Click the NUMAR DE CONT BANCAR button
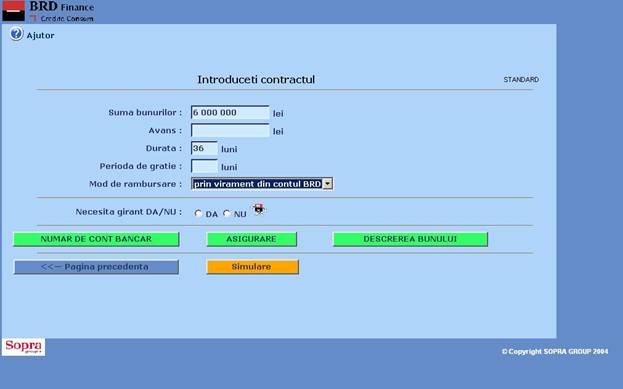Viewport: 623px width, 389px height. [x=96, y=239]
